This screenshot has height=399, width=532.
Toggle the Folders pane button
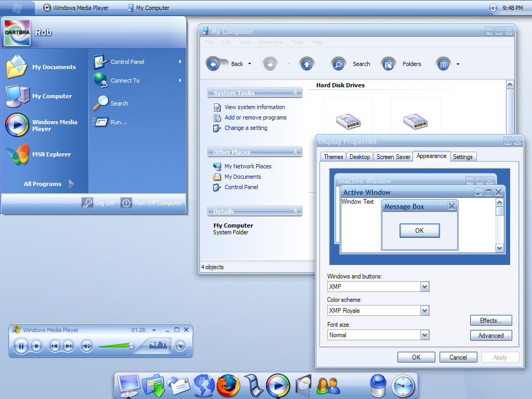(402, 64)
